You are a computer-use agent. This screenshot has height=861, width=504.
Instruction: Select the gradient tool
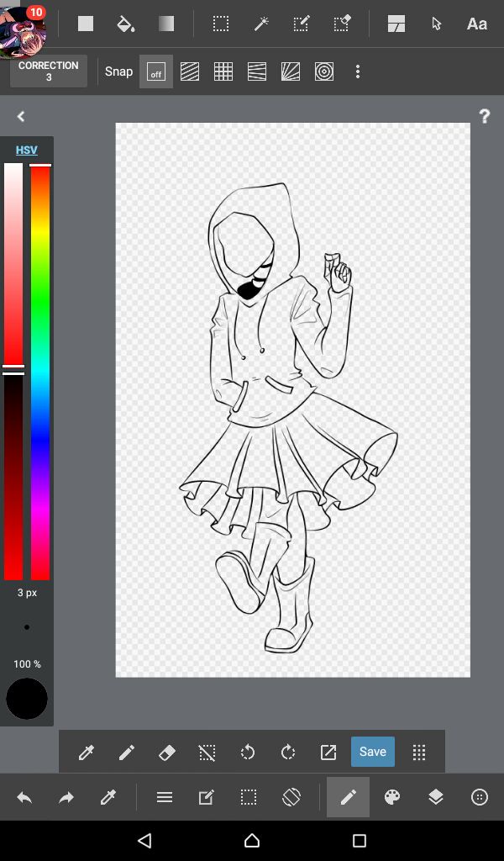(166, 24)
